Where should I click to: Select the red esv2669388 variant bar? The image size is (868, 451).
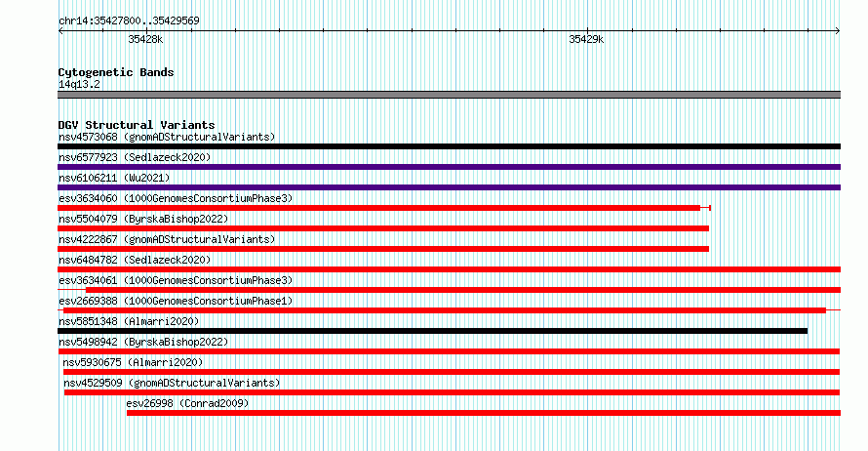(x=449, y=310)
